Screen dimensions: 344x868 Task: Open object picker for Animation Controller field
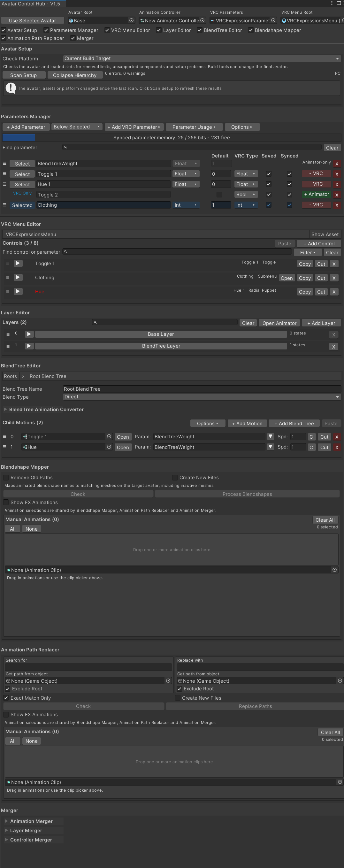click(x=203, y=20)
